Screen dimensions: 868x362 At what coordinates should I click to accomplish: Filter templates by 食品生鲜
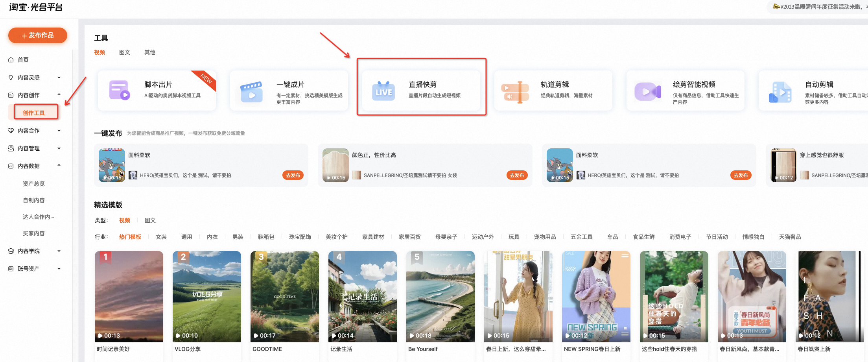(x=644, y=237)
